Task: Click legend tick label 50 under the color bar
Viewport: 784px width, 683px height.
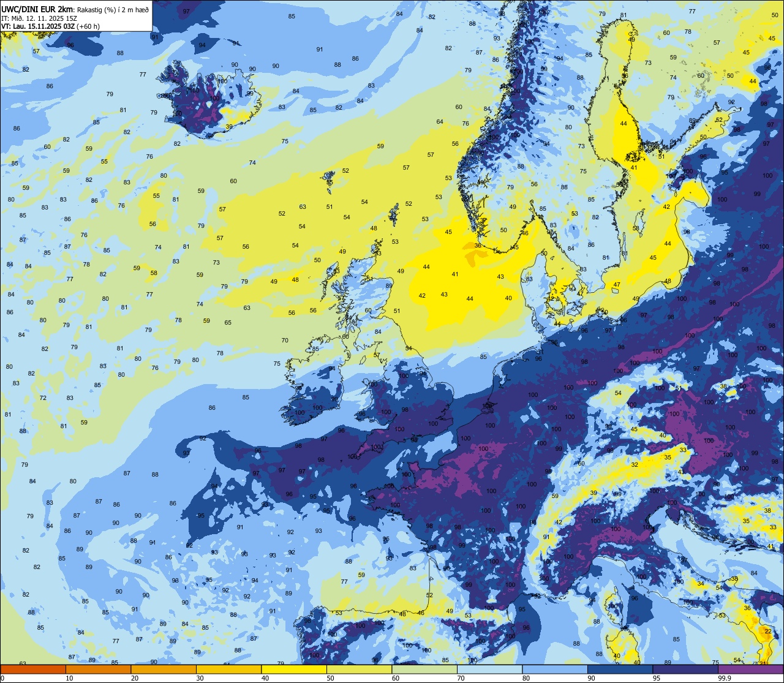Action: [x=330, y=678]
